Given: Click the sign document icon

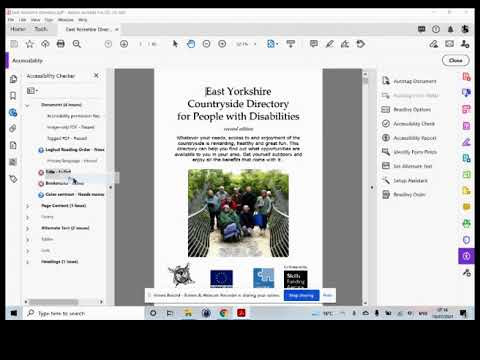Looking at the screenshot, I should [345, 44].
